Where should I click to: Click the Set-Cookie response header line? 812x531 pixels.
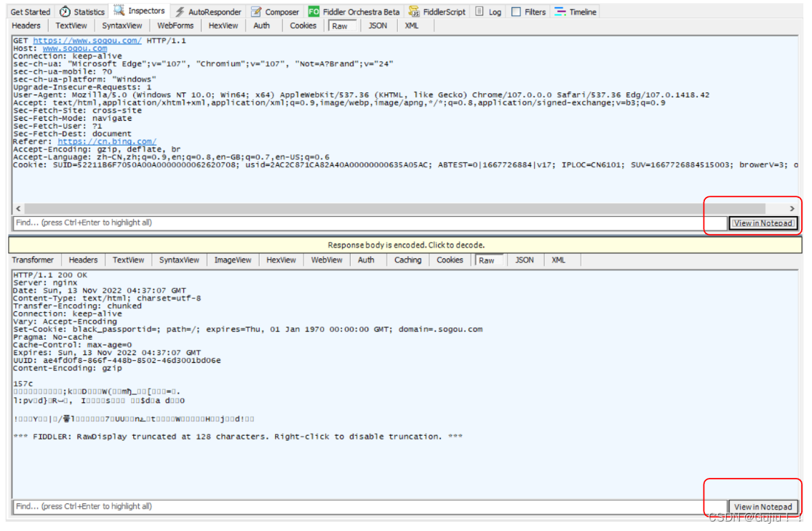pos(247,330)
